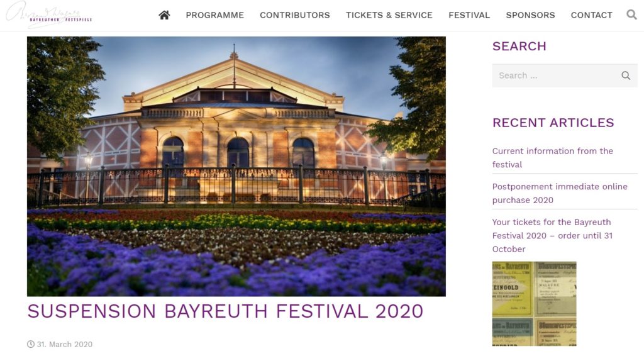Viewport: 644px width, 356px height.
Task: Click the sidebar 'SEARCH' heading
Action: tap(519, 47)
